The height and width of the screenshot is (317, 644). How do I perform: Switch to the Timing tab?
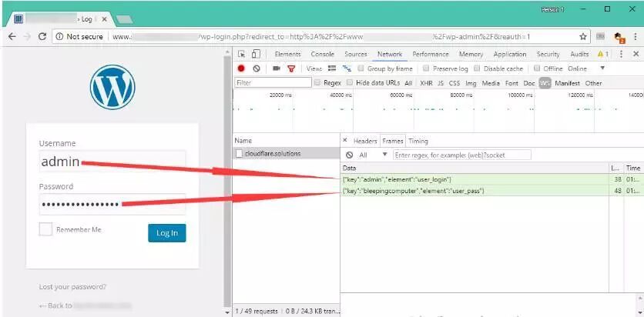(x=418, y=141)
